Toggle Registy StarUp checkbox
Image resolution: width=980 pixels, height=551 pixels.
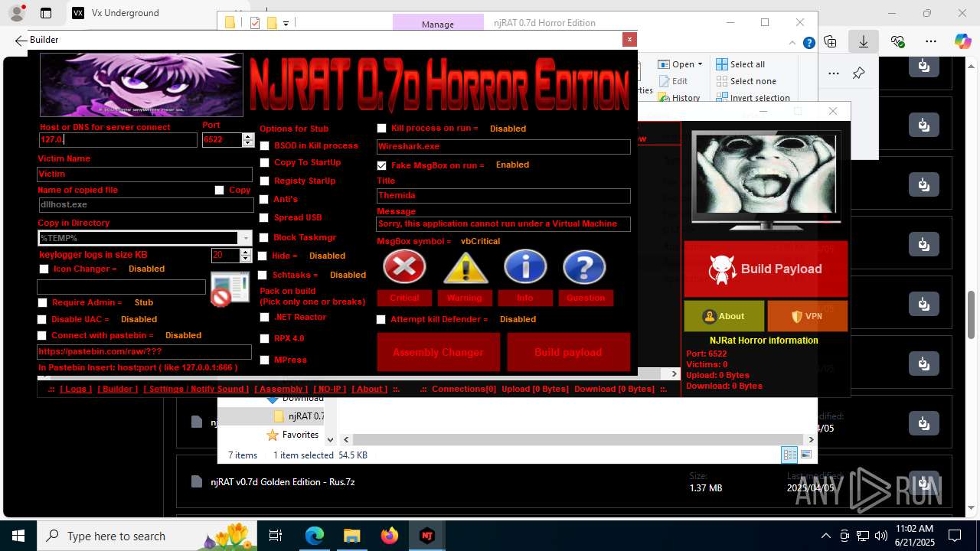click(265, 181)
